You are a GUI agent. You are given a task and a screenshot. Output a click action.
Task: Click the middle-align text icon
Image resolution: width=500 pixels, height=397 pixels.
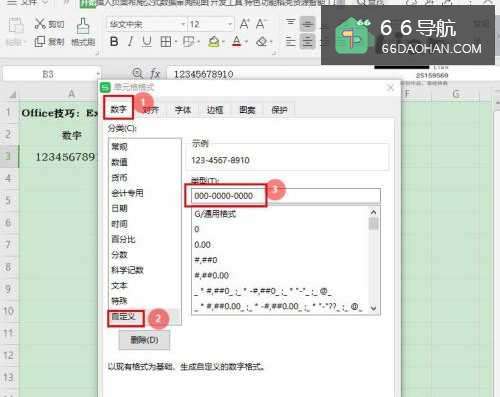coord(307,24)
